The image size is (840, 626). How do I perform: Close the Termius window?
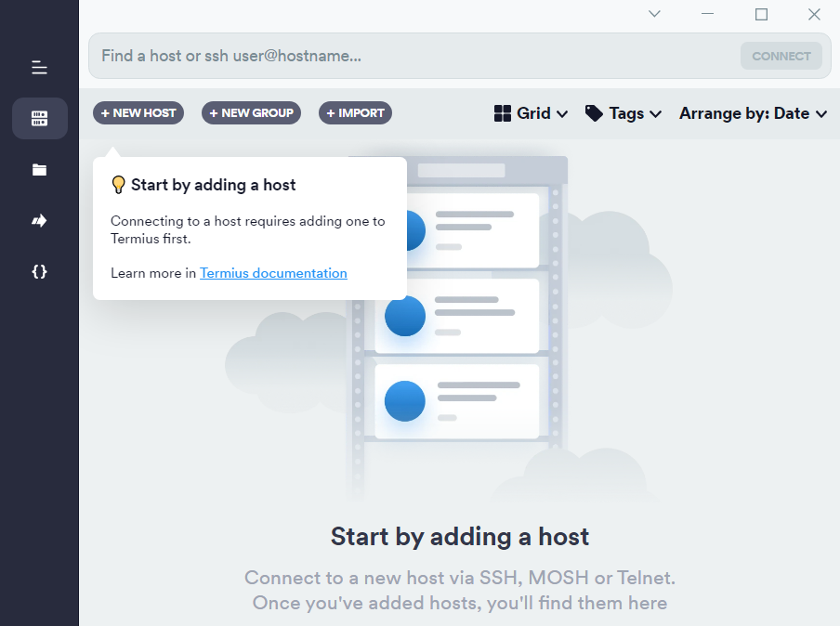pyautogui.click(x=814, y=14)
